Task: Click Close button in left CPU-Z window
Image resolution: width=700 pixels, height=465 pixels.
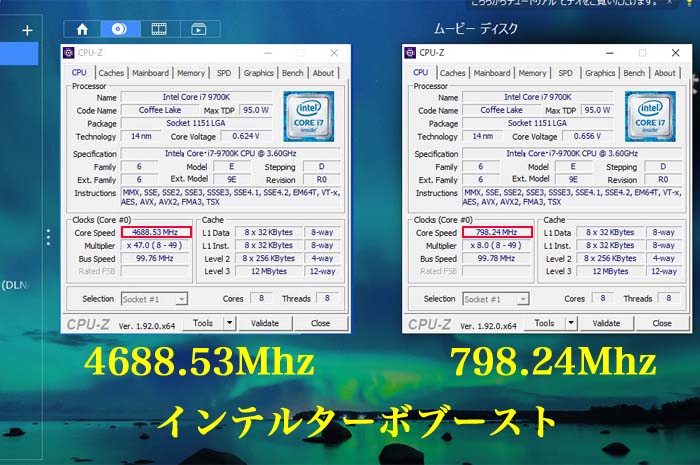Action: [321, 323]
